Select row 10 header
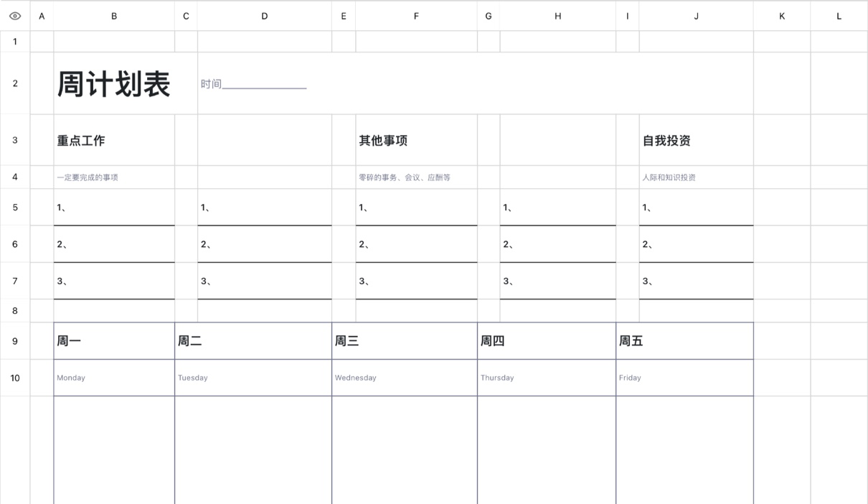This screenshot has height=504, width=868. pos(15,378)
